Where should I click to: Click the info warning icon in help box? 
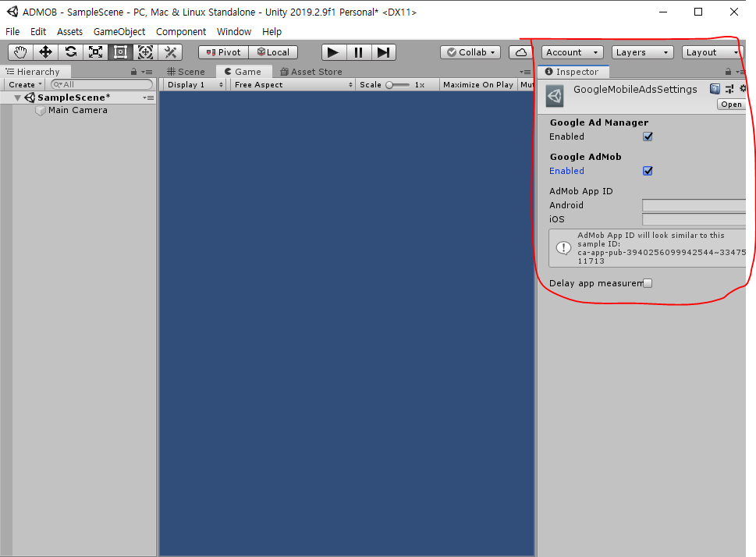coord(563,248)
